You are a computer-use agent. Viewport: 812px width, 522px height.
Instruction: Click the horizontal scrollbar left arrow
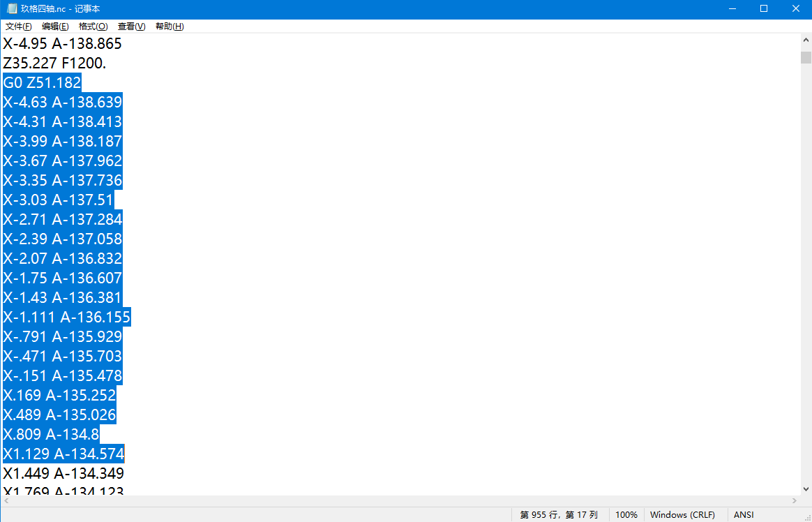[6, 501]
